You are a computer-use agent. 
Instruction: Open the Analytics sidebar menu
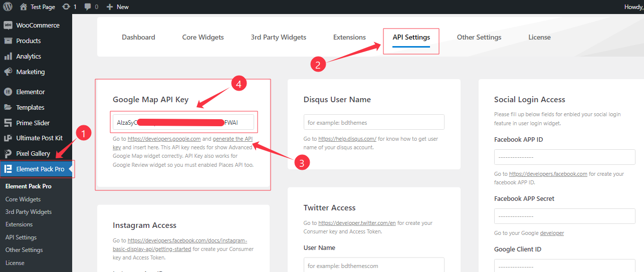click(28, 56)
